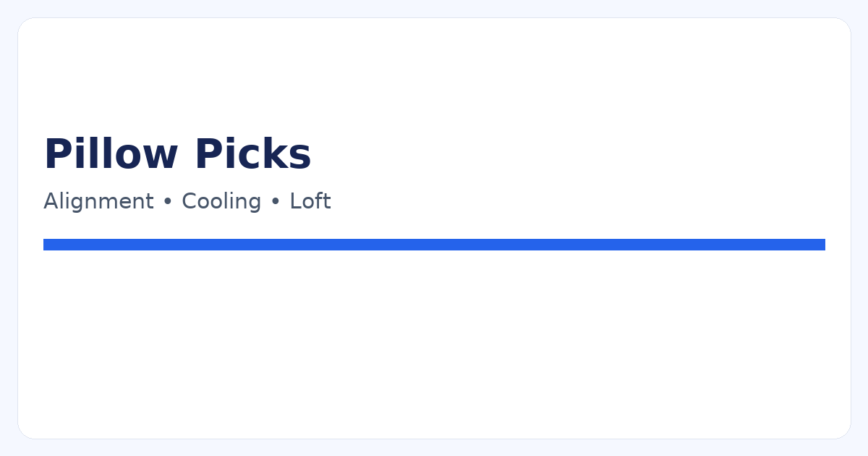Click the white card's top-right rounded corner
This screenshot has width=868, height=456.
click(x=843, y=25)
